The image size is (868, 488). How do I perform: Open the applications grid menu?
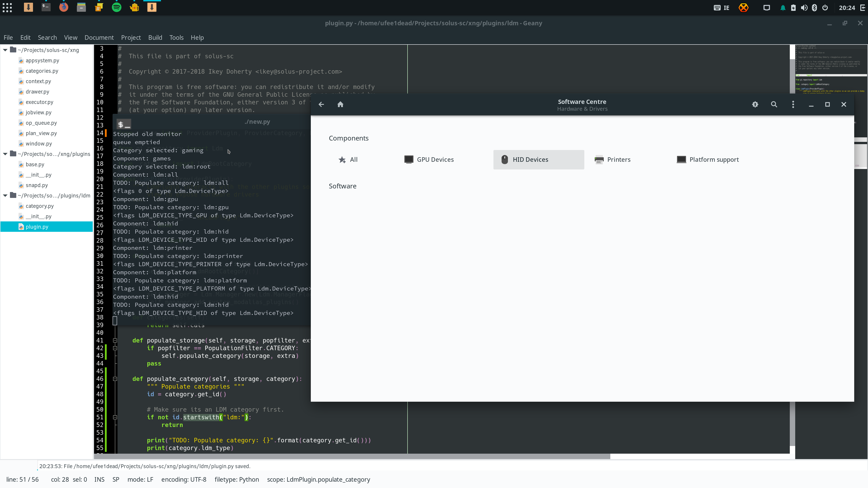[7, 7]
